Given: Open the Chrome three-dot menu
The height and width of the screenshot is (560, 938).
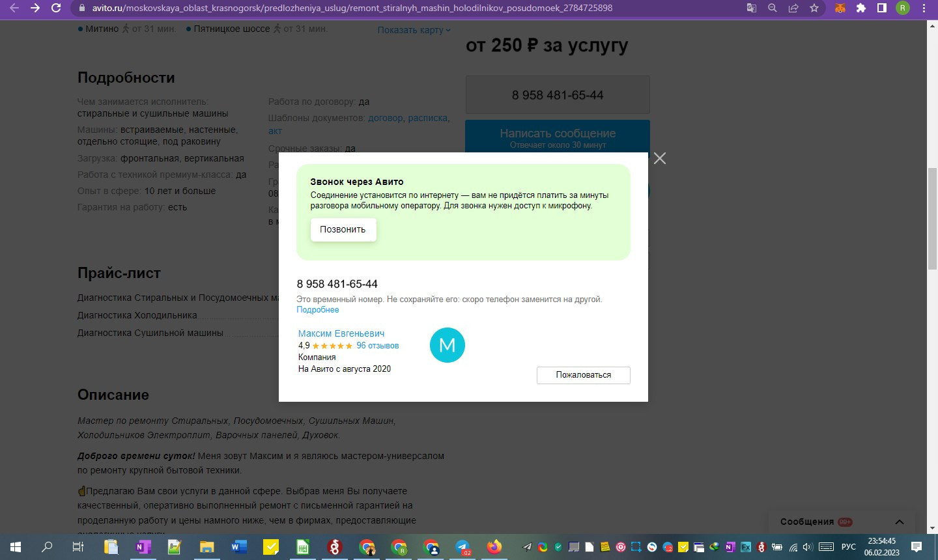Looking at the screenshot, I should tap(924, 8).
